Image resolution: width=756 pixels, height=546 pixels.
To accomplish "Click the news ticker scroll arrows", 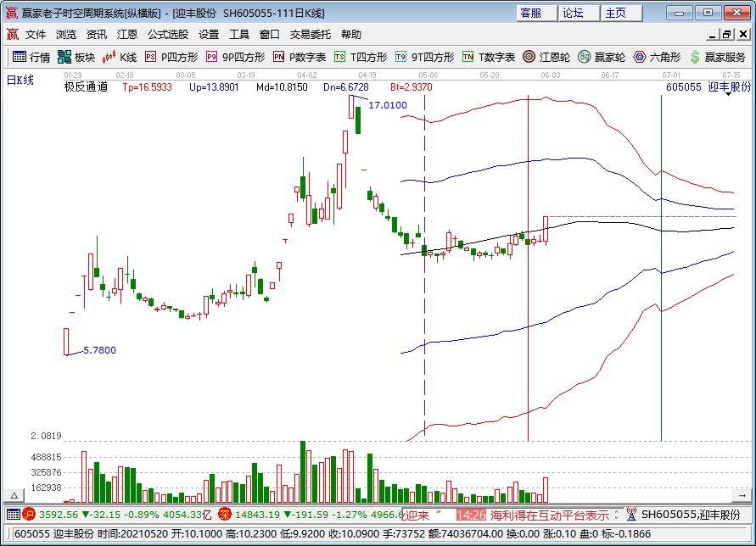I will click(x=616, y=515).
